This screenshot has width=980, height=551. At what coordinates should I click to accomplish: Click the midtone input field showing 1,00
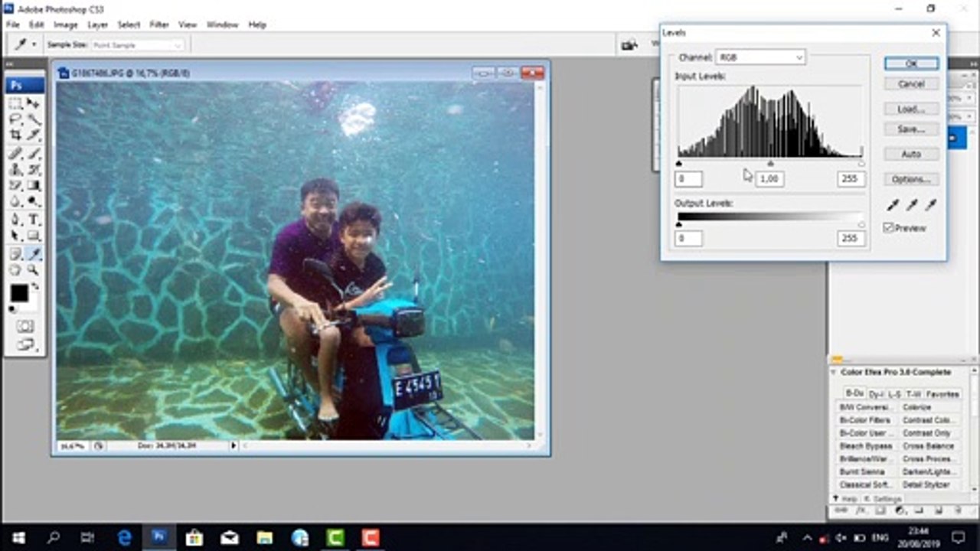point(769,178)
